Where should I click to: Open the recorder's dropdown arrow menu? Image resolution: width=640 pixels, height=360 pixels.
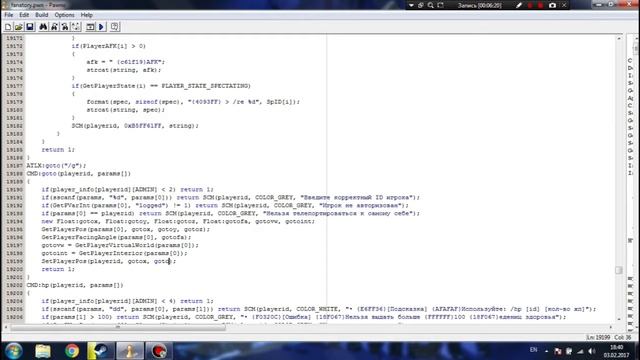tap(411, 5)
